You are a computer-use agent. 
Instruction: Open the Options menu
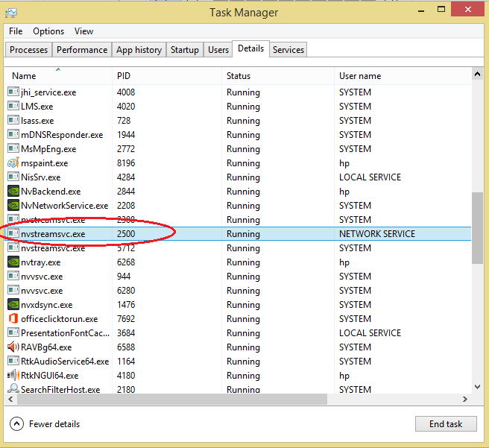pyautogui.click(x=48, y=31)
